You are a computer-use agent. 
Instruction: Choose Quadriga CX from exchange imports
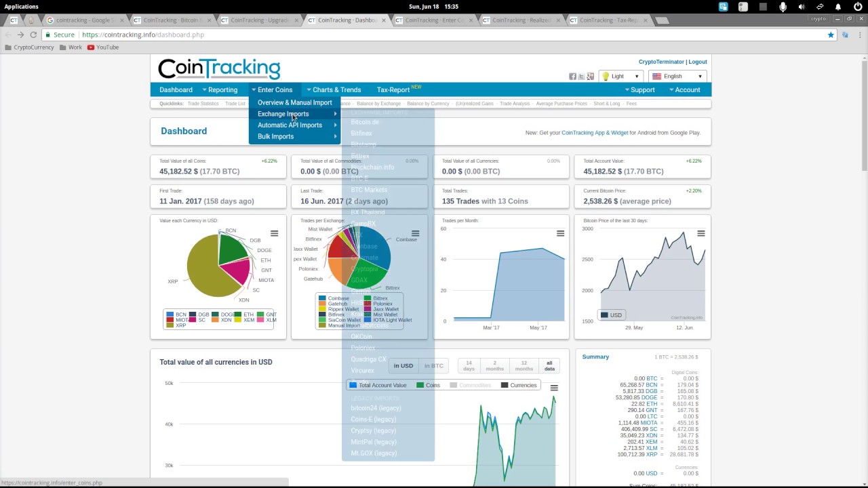(368, 359)
